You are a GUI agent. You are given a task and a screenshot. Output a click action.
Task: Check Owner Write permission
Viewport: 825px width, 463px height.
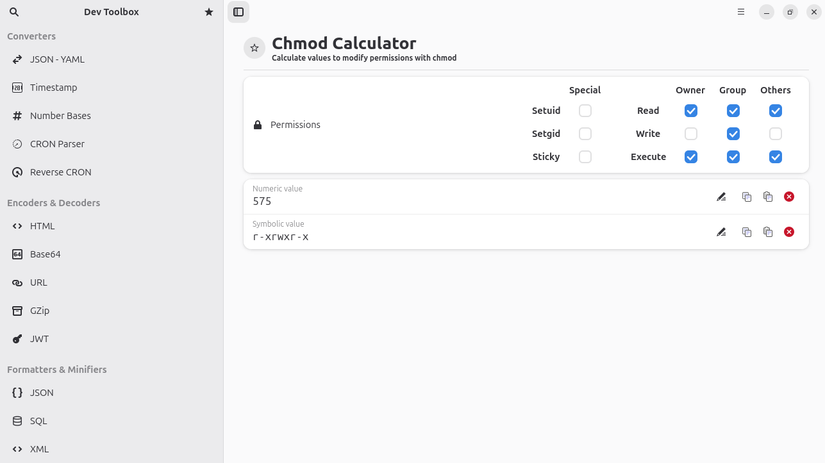691,134
